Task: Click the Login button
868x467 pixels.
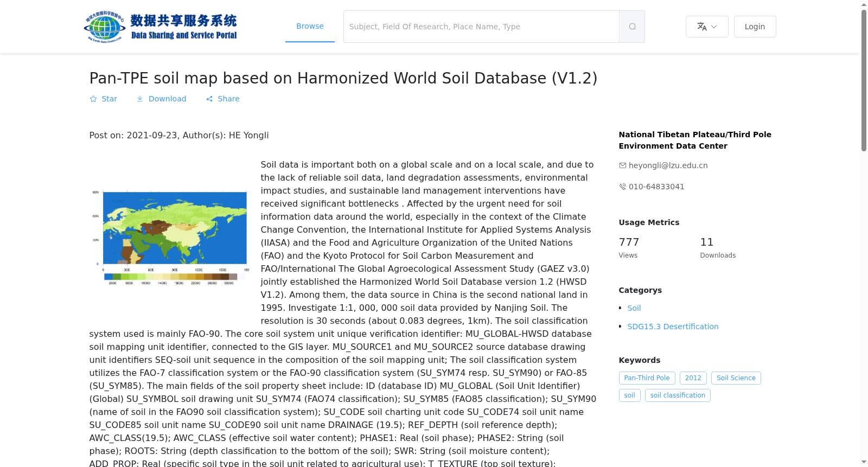Action: click(755, 27)
